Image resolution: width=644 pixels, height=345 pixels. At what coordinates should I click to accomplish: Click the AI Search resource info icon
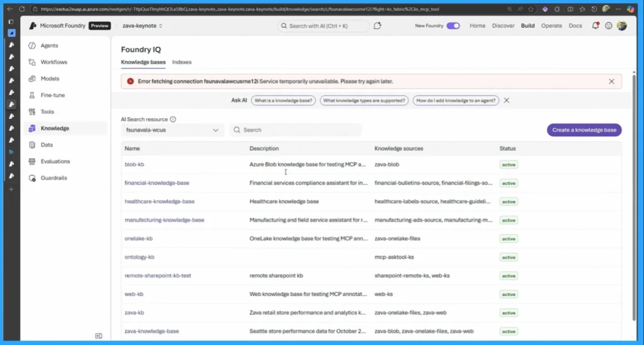click(173, 119)
